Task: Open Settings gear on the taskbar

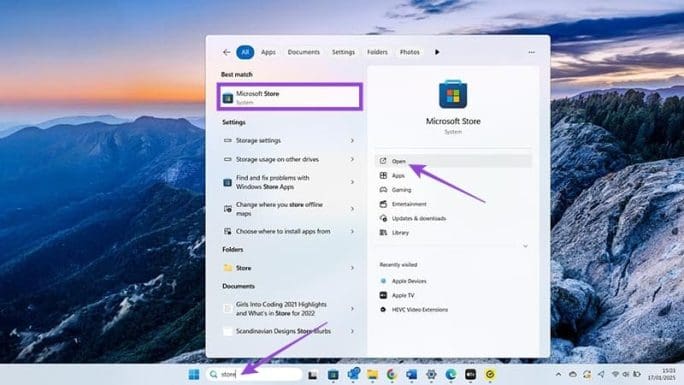Action: point(431,375)
